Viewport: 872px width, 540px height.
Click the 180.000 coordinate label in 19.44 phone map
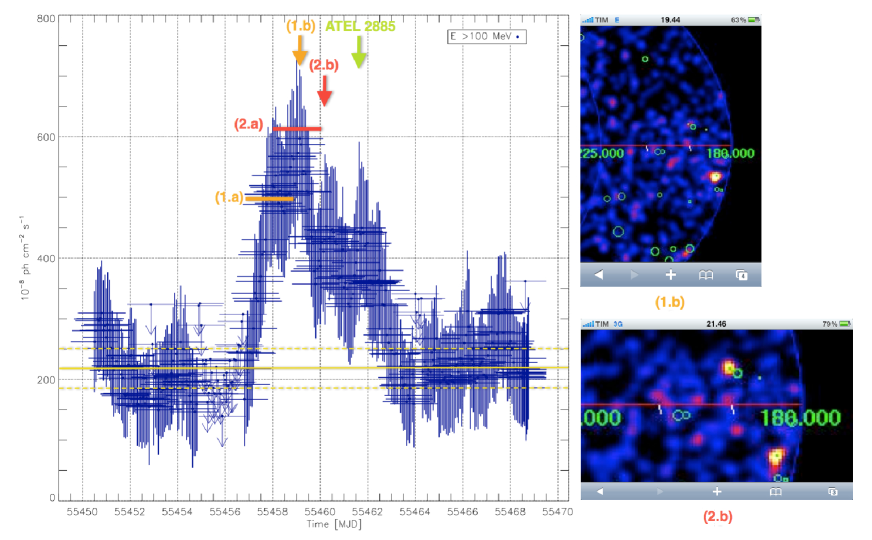coord(730,153)
